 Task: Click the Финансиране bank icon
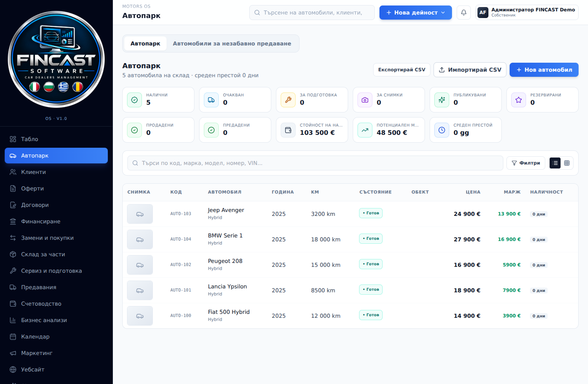(x=13, y=221)
